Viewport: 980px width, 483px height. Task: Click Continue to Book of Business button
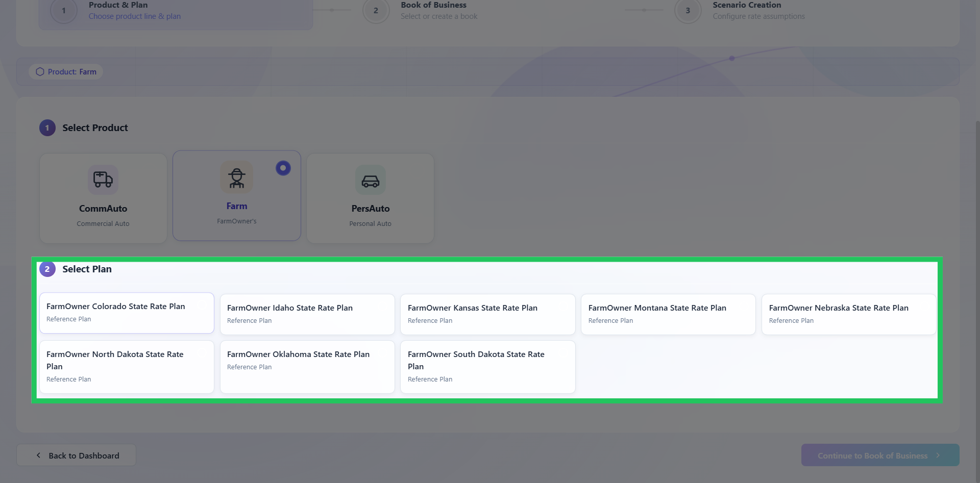coord(880,455)
